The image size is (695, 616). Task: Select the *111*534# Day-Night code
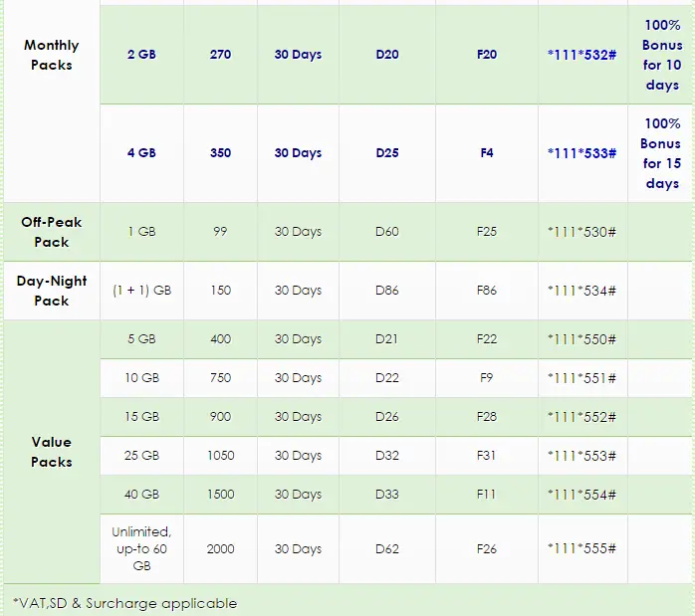click(581, 291)
